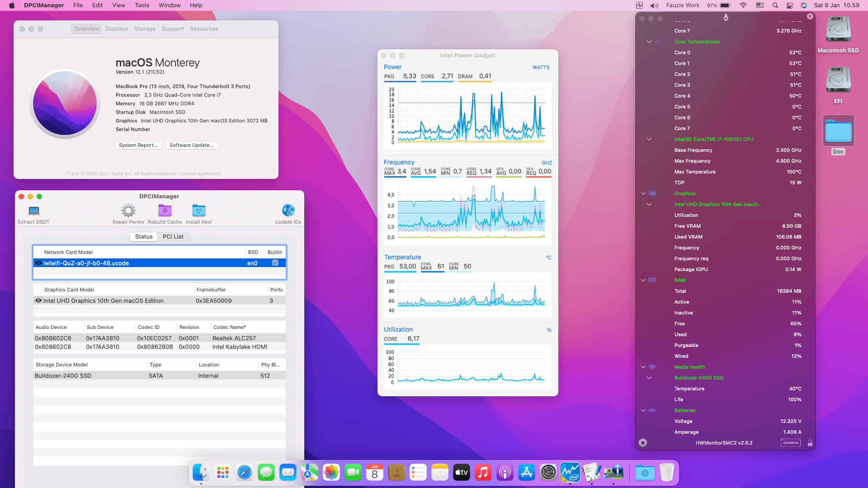
Task: Open the License Agreement link
Action: tap(200, 174)
